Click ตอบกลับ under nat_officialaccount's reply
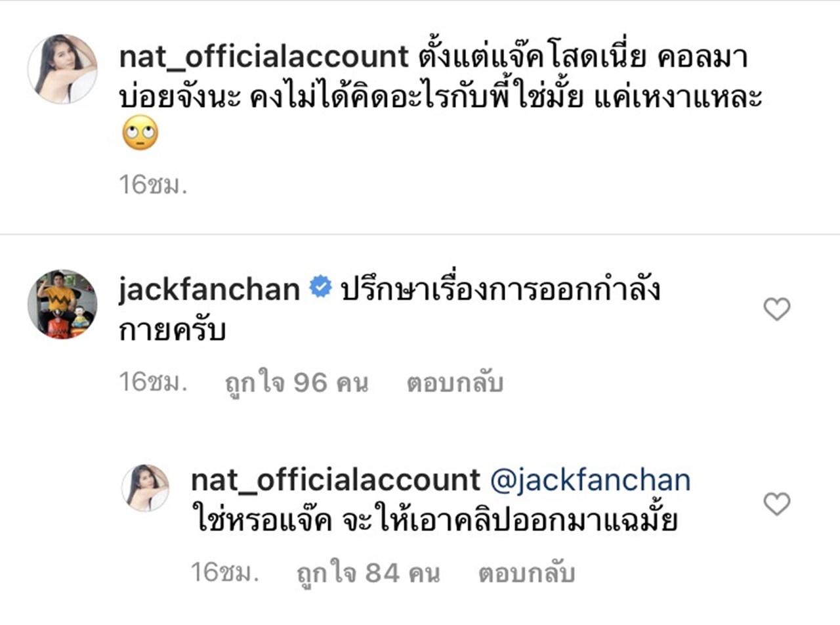Image resolution: width=840 pixels, height=625 pixels. tap(527, 573)
